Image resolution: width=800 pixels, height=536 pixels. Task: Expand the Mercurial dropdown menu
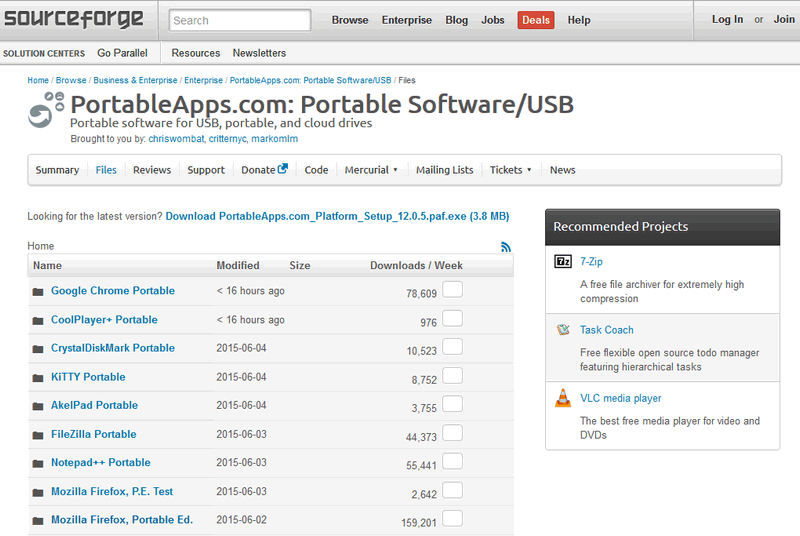click(x=371, y=170)
